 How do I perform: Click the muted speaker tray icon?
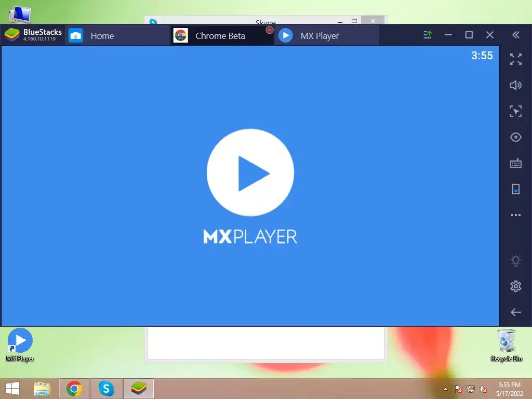483,389
